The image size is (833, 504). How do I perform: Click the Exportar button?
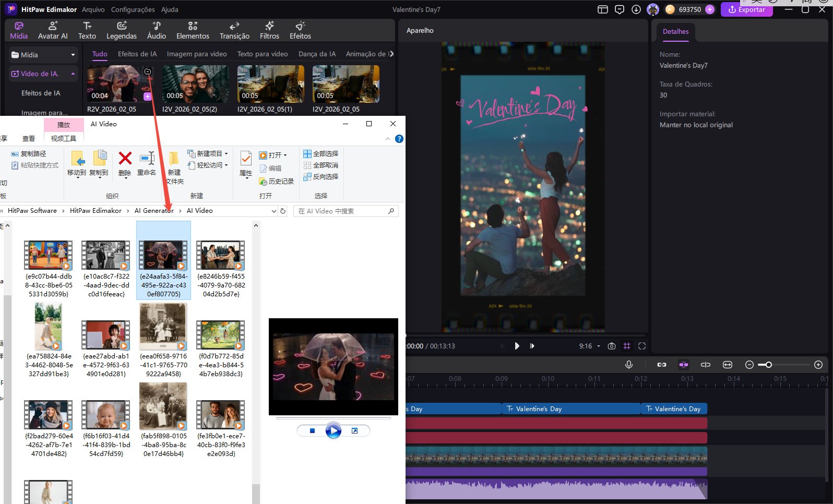746,9
